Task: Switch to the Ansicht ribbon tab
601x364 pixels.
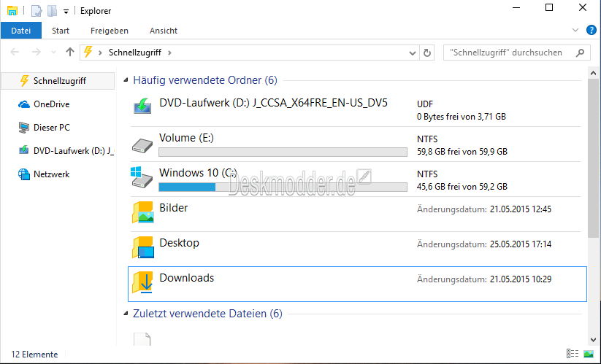Action: pyautogui.click(x=164, y=31)
